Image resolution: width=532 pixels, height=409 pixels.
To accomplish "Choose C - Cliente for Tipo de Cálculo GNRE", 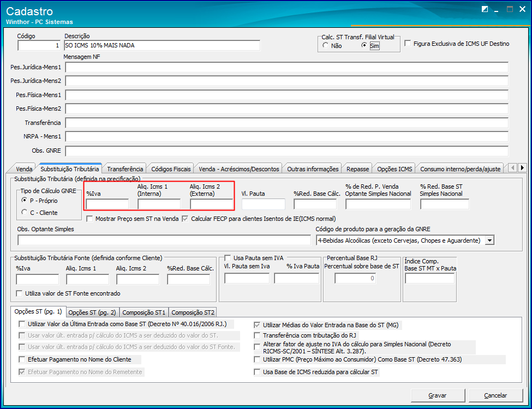I will [x=24, y=212].
